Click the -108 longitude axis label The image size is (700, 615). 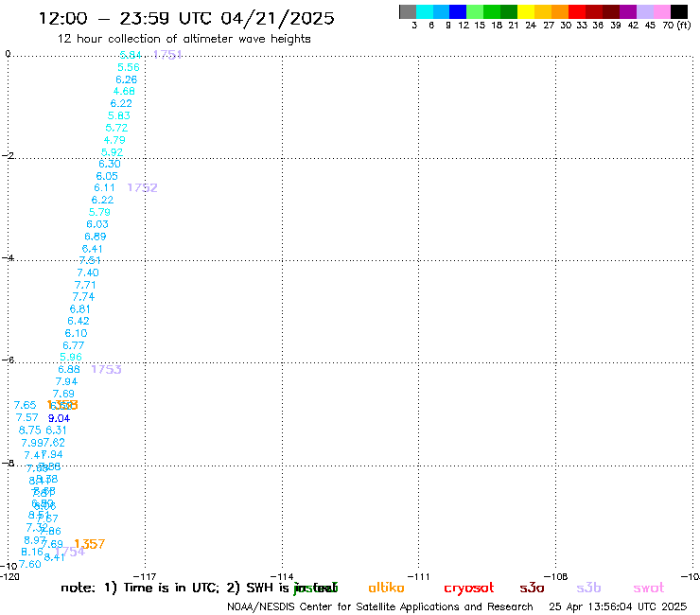pos(555,576)
